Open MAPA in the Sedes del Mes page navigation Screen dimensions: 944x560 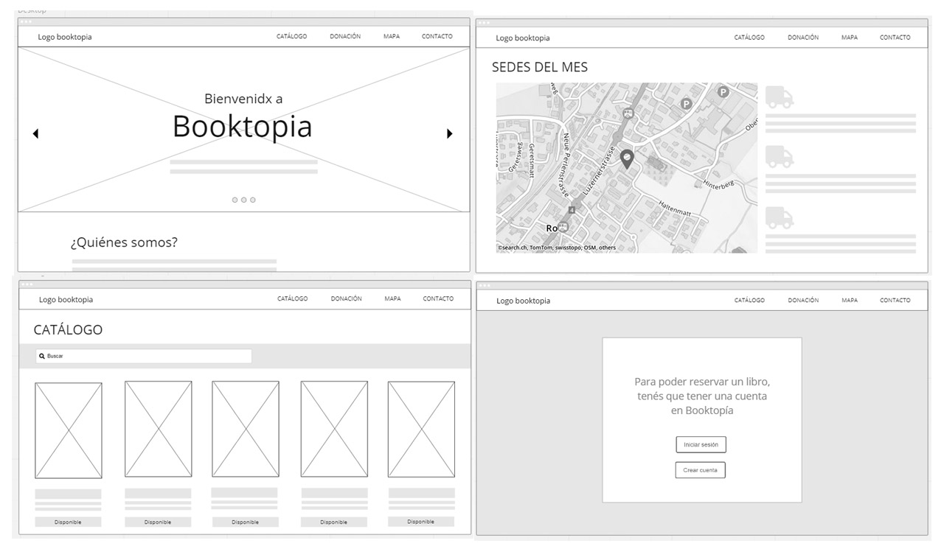pyautogui.click(x=849, y=38)
